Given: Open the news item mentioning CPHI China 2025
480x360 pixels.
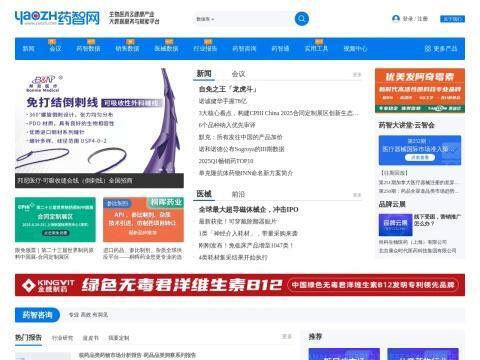Looking at the screenshot, I should [x=279, y=113].
